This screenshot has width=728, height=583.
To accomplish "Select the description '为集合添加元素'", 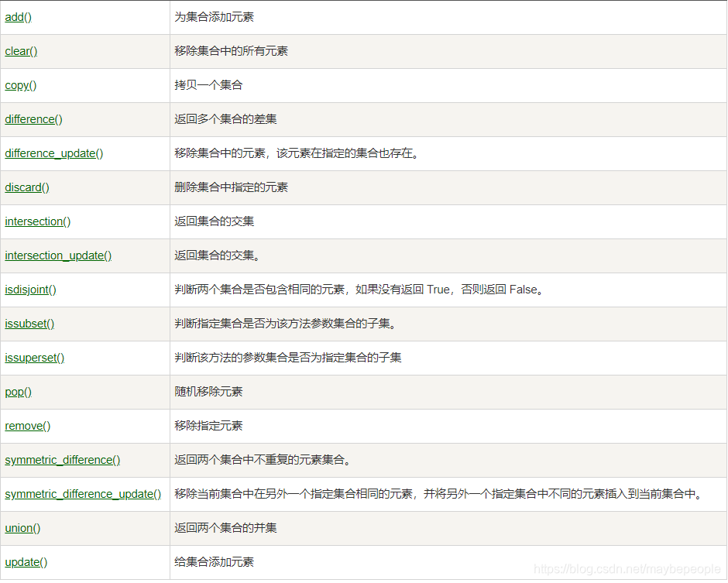I will [214, 17].
